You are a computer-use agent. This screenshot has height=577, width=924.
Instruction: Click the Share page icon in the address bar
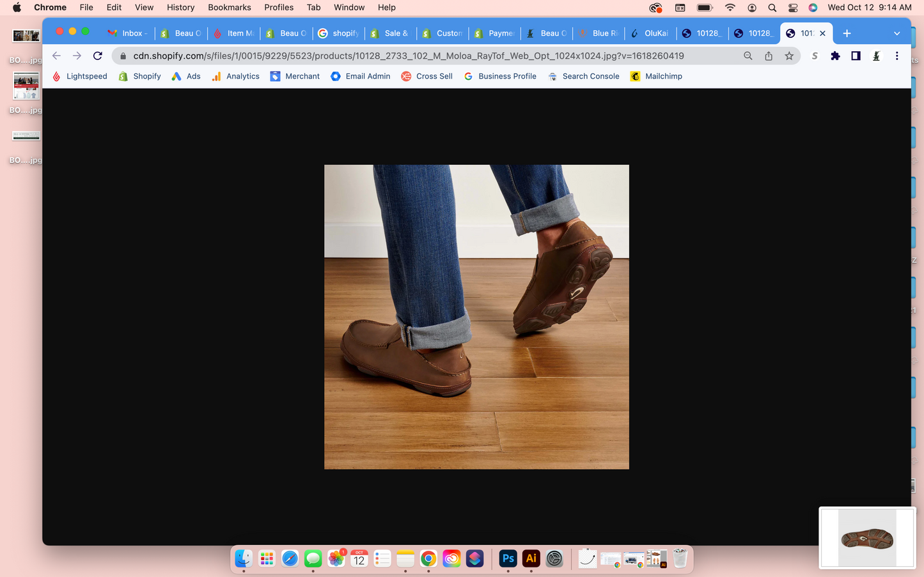(769, 56)
